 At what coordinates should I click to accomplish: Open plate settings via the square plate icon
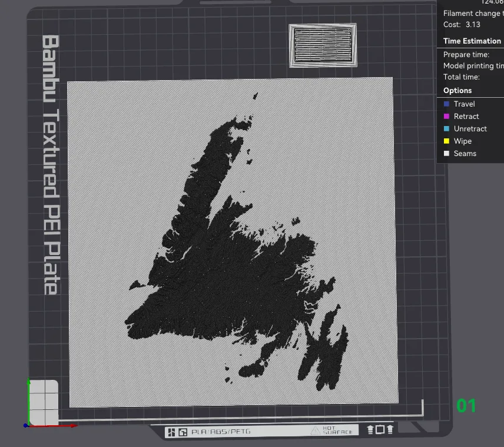click(380, 430)
